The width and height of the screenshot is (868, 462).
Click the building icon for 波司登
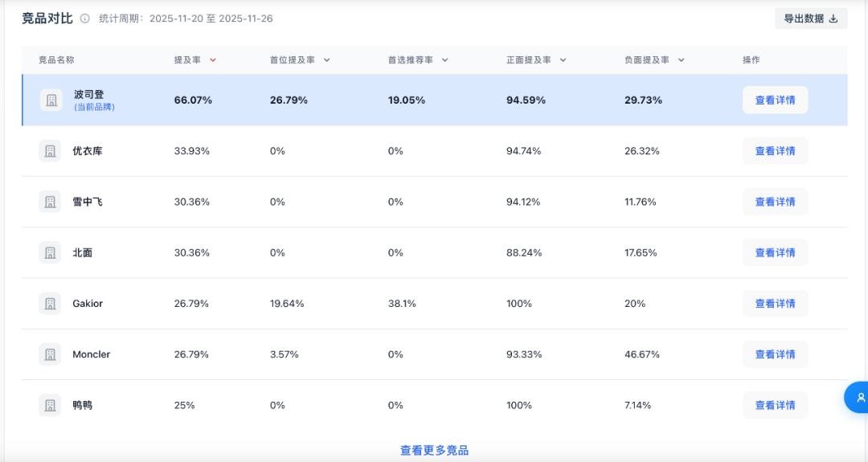(x=51, y=100)
